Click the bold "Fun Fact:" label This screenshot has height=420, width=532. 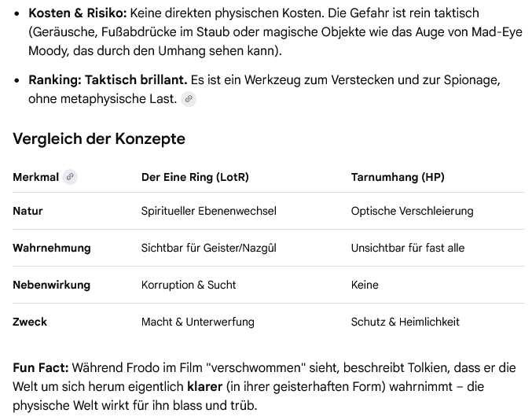pos(41,368)
